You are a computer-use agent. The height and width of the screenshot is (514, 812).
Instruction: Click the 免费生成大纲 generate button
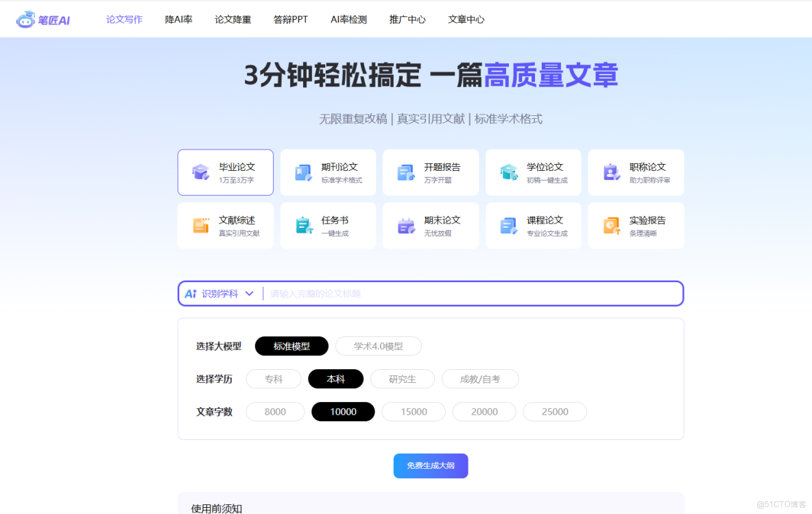coord(430,465)
